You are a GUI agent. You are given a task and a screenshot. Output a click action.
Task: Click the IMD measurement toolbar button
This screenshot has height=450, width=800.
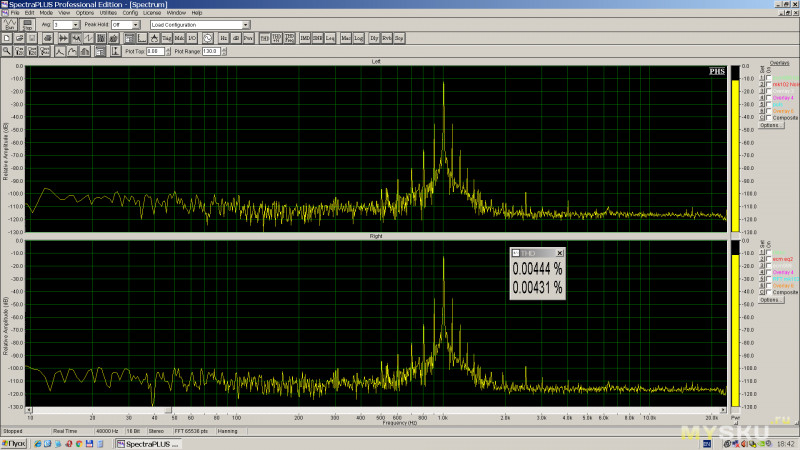pos(305,38)
